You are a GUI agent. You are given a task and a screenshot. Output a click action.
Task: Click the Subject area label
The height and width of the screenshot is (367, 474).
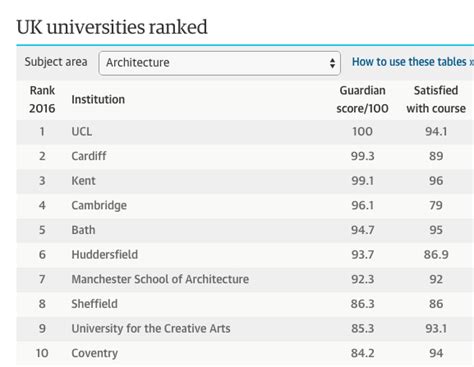(x=56, y=62)
